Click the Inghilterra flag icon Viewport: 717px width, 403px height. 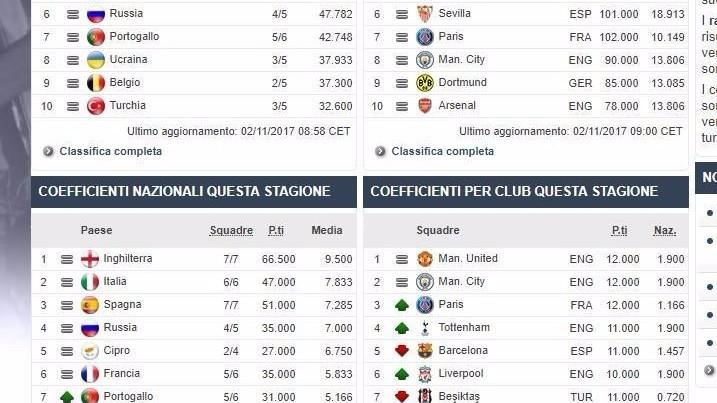click(90, 259)
